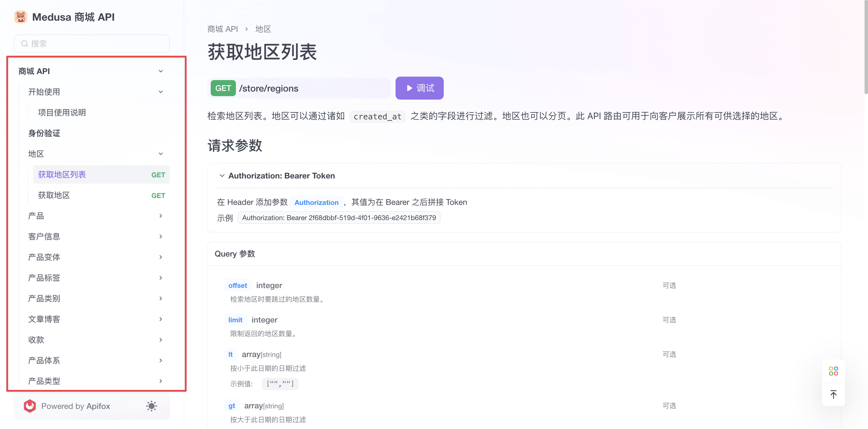This screenshot has height=429, width=868.
Task: Click the 调试 purple button
Action: (420, 88)
